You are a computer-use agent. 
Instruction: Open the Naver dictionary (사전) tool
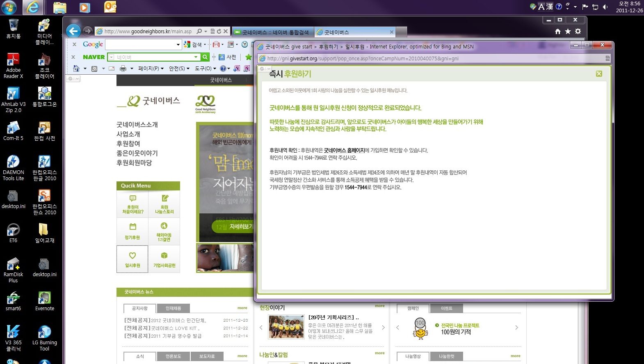[x=227, y=57]
